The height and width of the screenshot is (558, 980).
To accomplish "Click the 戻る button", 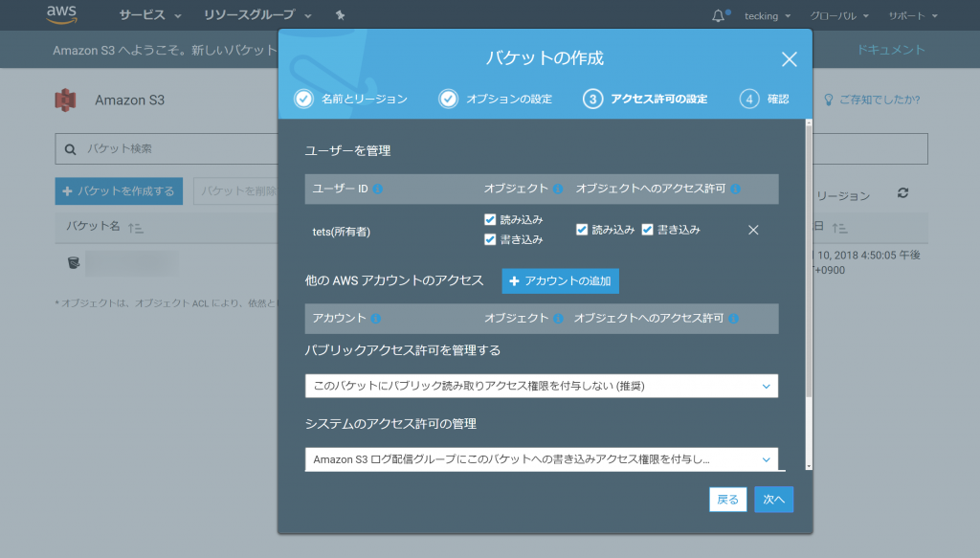I will tap(727, 500).
